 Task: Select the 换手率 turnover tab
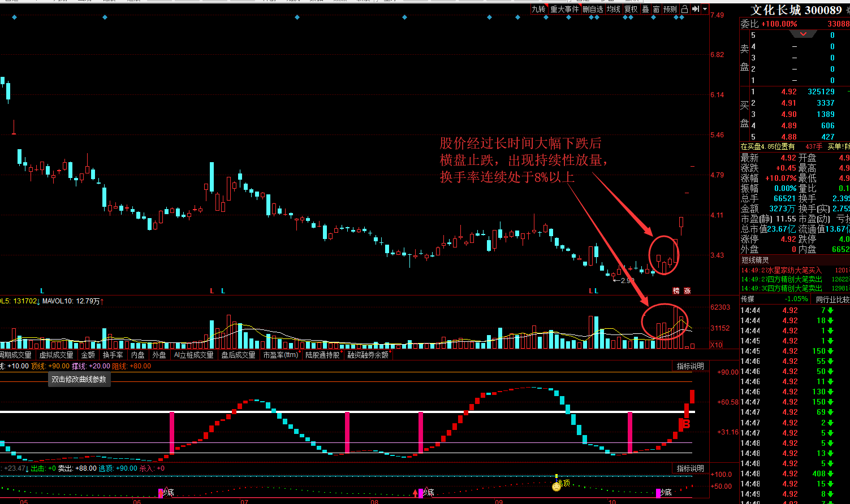click(x=113, y=355)
